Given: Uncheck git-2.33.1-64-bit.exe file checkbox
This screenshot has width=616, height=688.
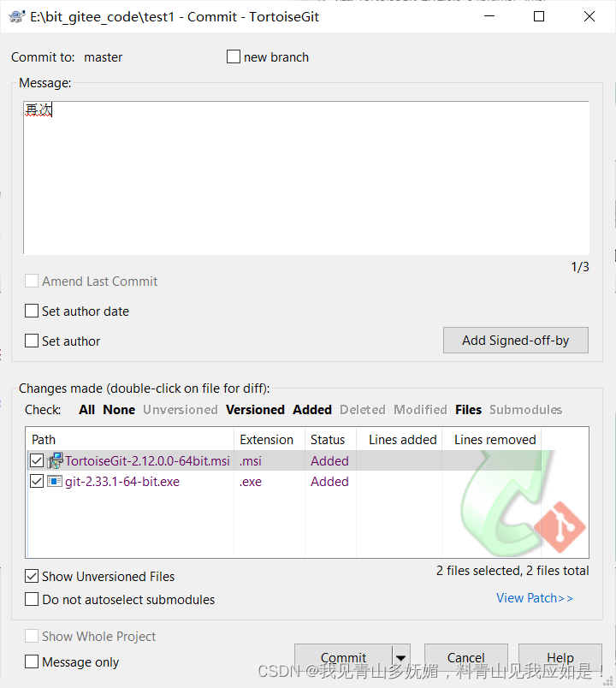Looking at the screenshot, I should click(37, 481).
